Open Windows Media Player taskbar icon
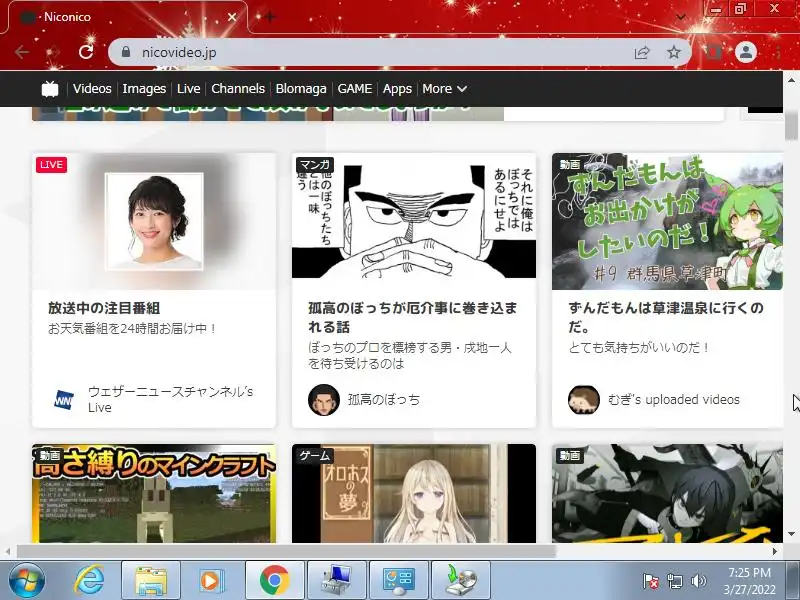 pyautogui.click(x=211, y=581)
